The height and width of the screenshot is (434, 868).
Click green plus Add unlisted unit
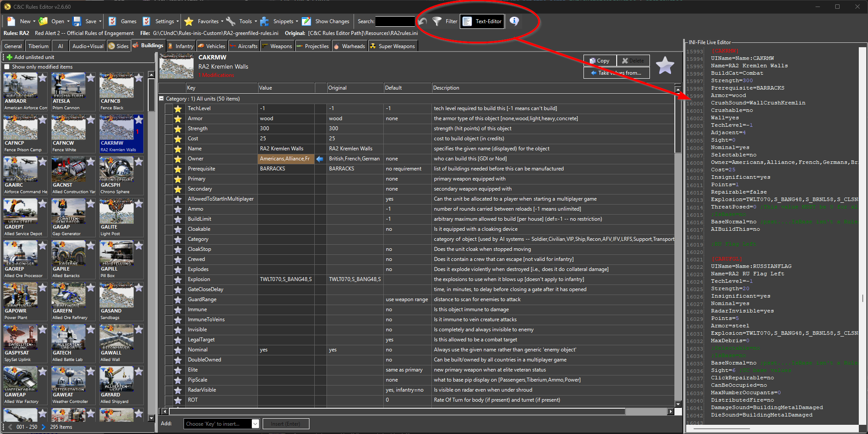[x=9, y=57]
